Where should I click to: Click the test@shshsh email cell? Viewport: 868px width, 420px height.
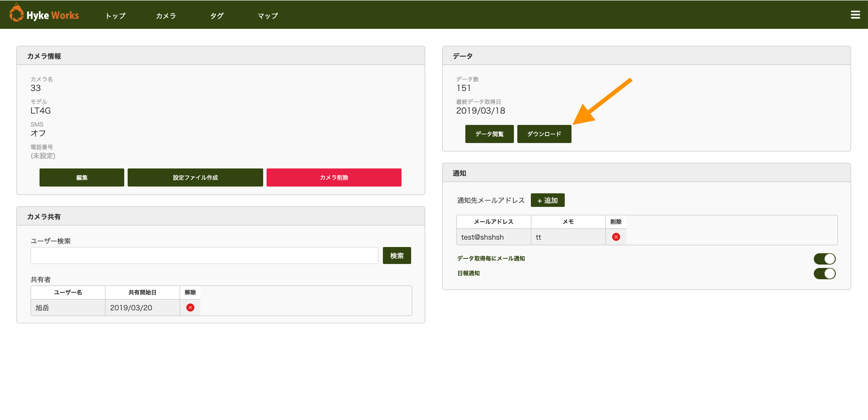(x=493, y=237)
